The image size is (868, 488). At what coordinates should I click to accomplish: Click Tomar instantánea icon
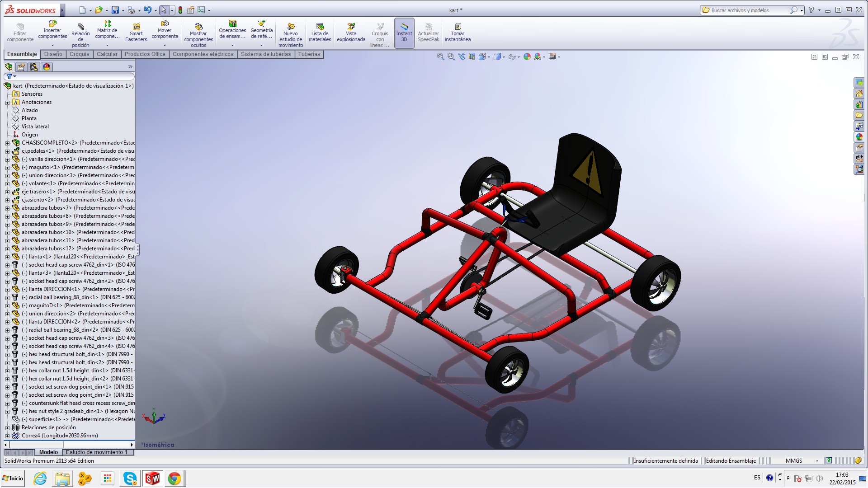[458, 27]
